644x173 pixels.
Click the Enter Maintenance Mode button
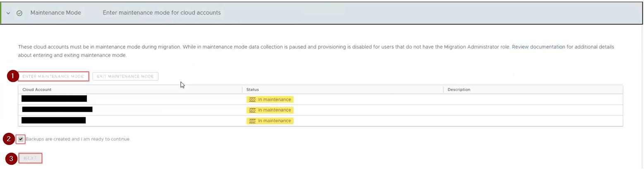54,76
